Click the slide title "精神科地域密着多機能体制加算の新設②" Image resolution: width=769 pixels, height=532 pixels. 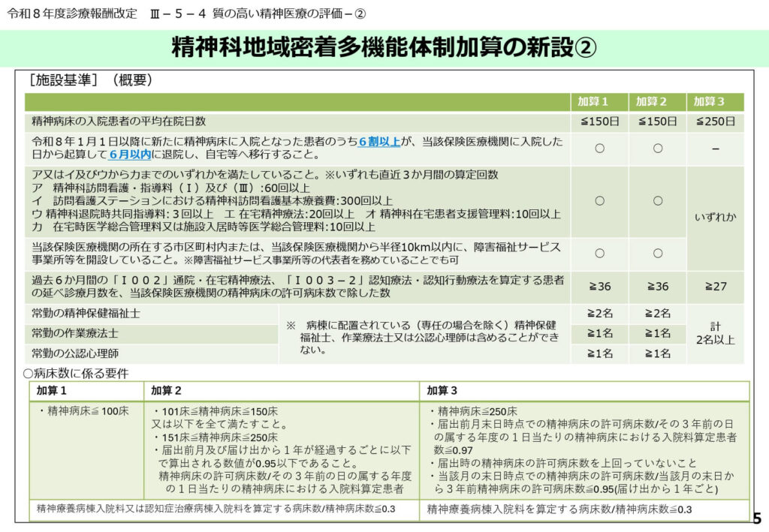(384, 48)
